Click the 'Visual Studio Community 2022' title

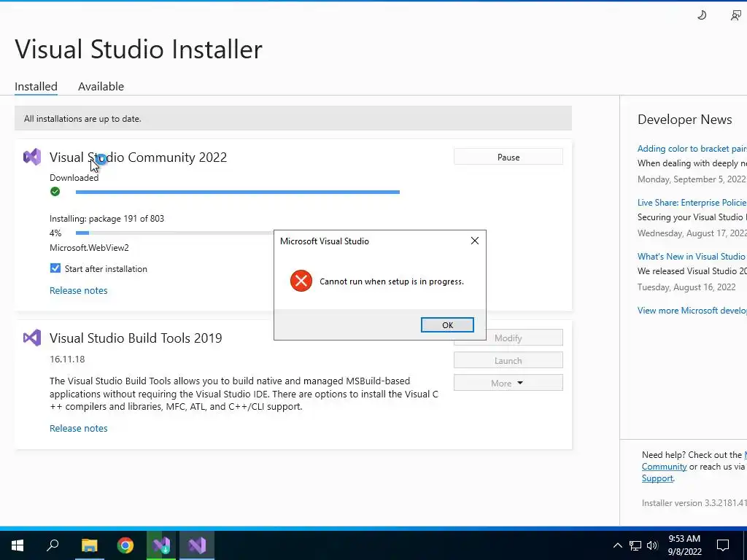click(x=138, y=157)
